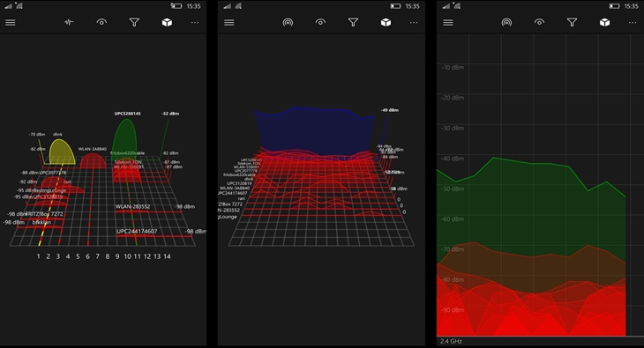Select the WLAN-283552 label in channel view
The width and height of the screenshot is (644, 348).
(132, 206)
